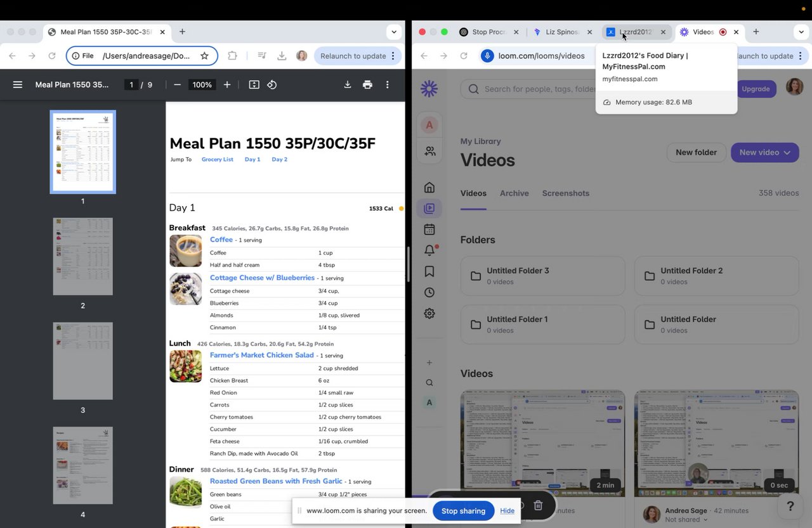Print the Meal Plan PDF
812x528 pixels.
point(367,84)
